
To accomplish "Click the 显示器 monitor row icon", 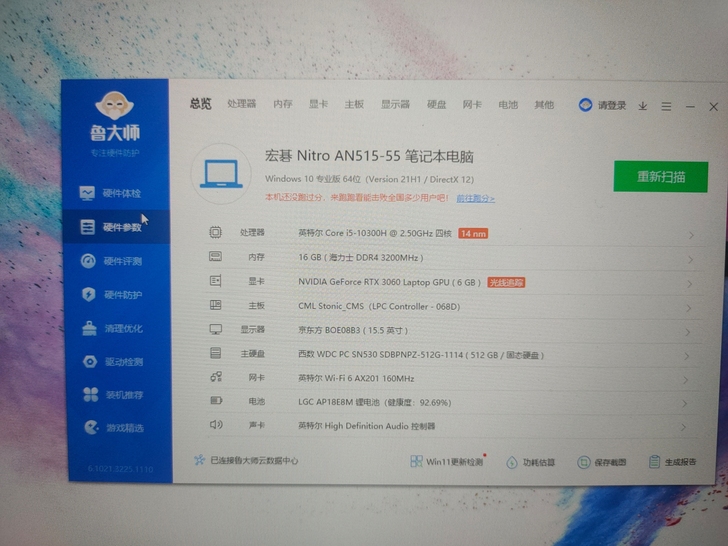I will tap(215, 329).
